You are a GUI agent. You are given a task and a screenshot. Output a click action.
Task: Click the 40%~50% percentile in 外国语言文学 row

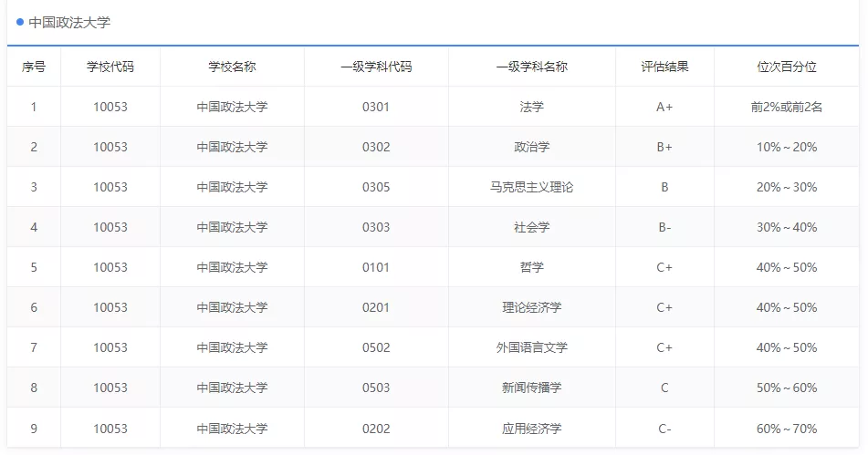[787, 347]
